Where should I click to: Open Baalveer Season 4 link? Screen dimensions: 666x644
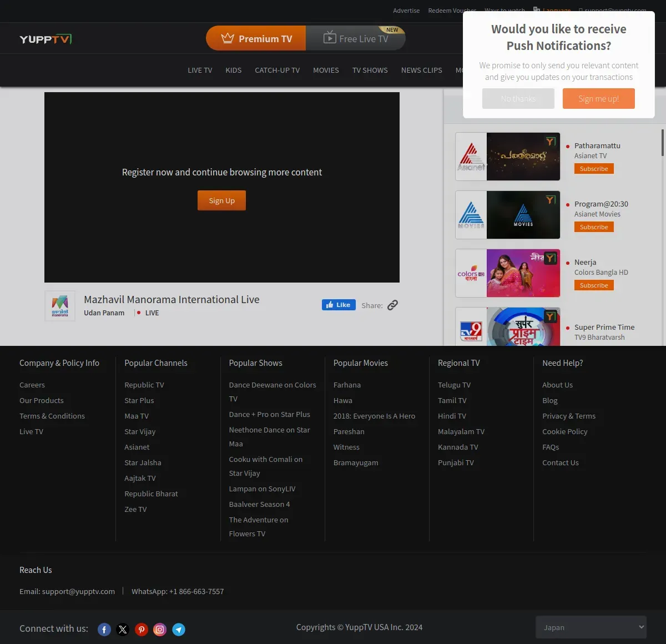259,504
